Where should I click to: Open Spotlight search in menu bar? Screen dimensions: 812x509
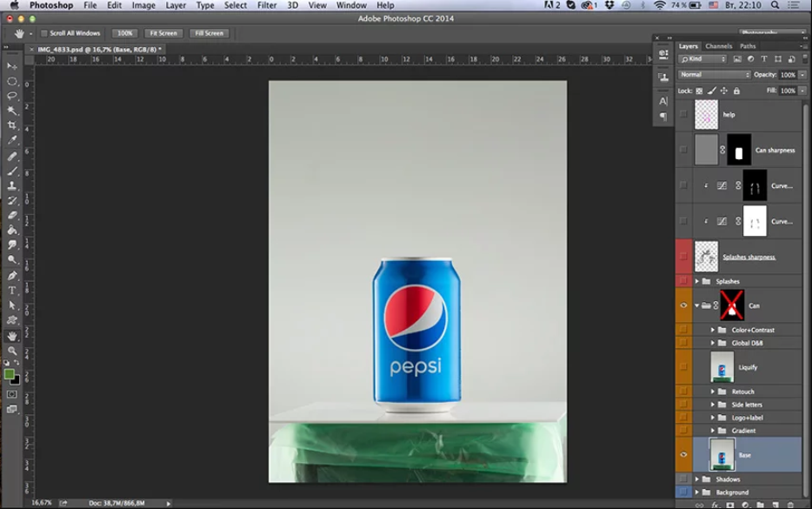775,5
